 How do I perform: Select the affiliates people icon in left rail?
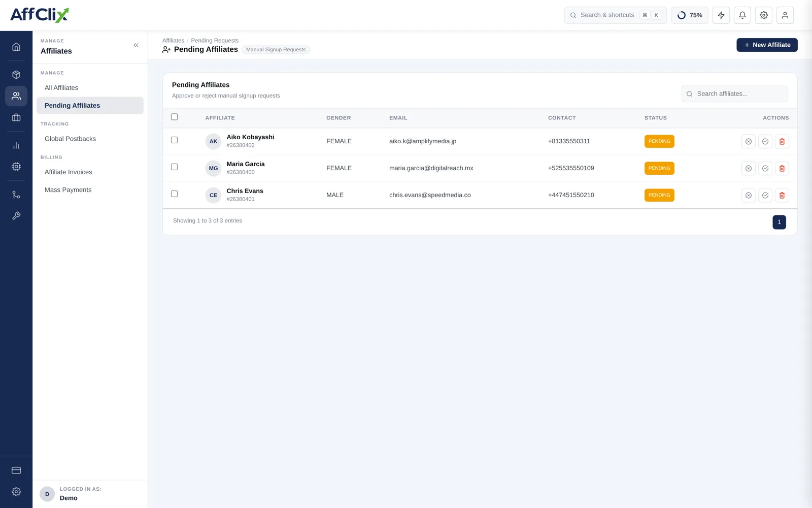click(x=16, y=96)
